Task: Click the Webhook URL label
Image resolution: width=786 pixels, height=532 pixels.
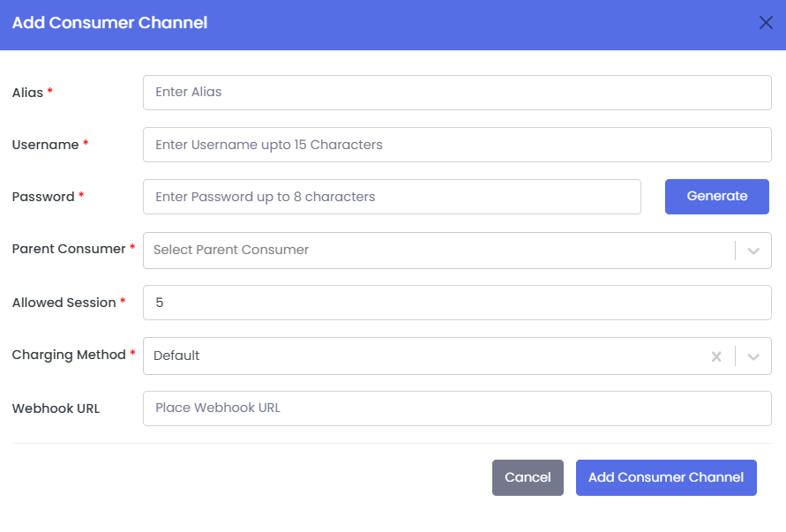Action: [56, 408]
